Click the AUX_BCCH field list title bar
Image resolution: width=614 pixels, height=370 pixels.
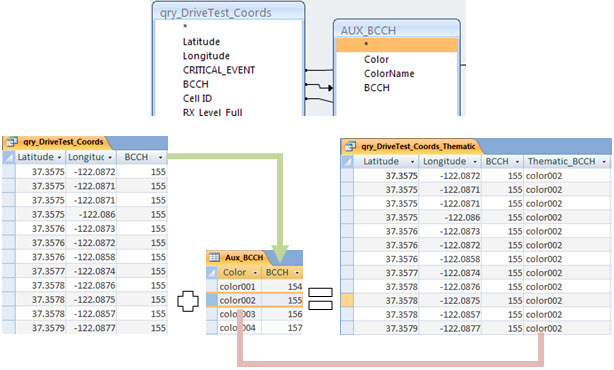click(397, 30)
